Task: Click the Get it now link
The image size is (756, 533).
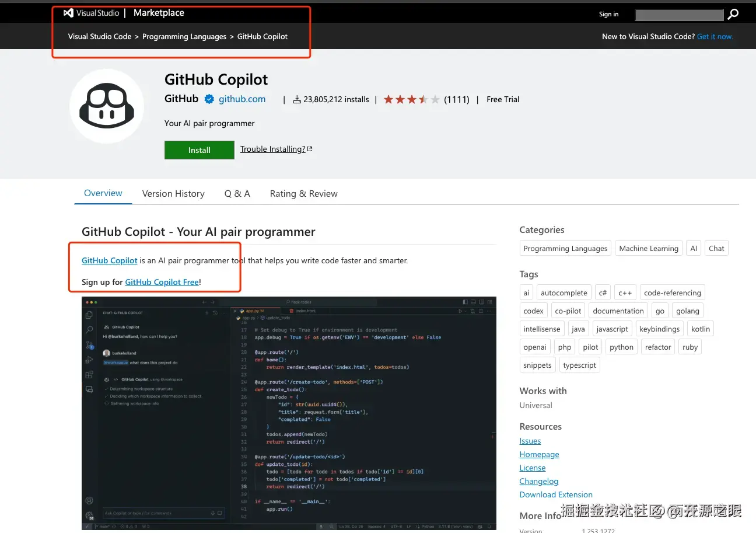Action: [715, 36]
